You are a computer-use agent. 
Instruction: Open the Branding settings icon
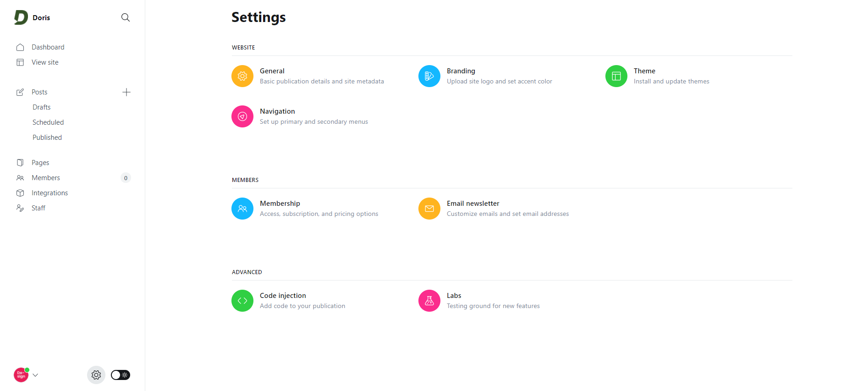[x=429, y=76]
